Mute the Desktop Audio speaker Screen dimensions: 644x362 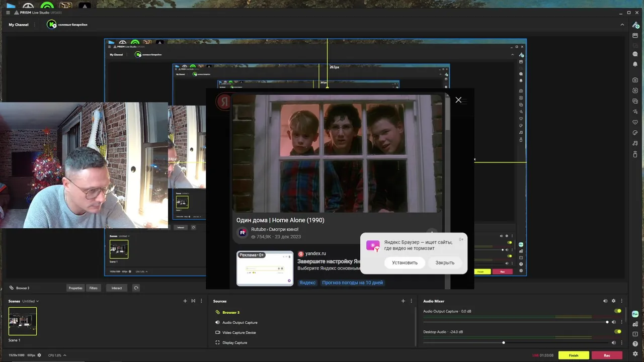613,342
